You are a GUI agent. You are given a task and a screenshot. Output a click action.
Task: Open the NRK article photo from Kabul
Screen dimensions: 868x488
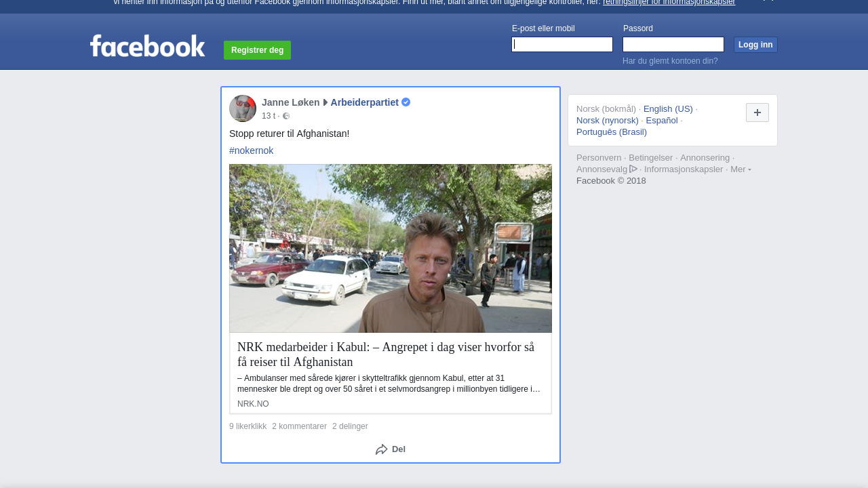click(x=391, y=248)
